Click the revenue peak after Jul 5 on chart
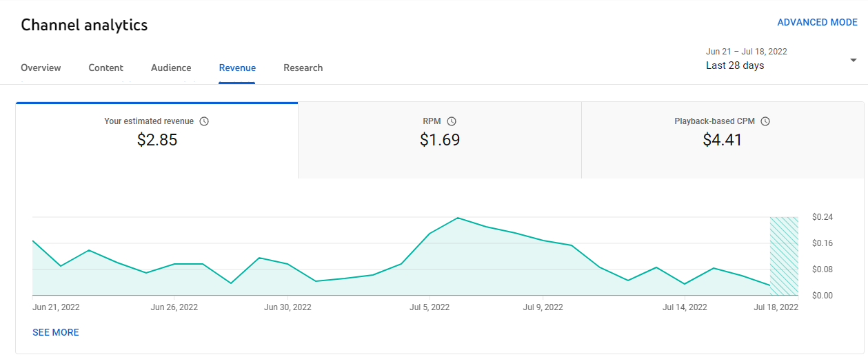Image resolution: width=868 pixels, height=357 pixels. tap(458, 218)
